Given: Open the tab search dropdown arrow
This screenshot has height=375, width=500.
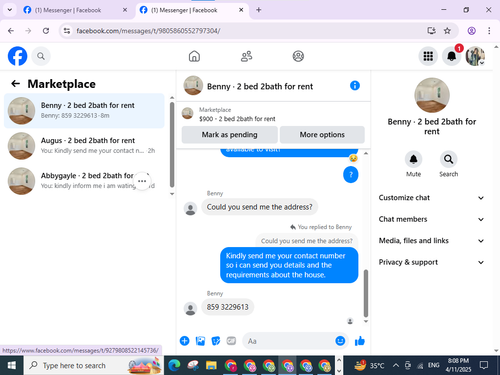Looking at the screenshot, I should tap(10, 10).
